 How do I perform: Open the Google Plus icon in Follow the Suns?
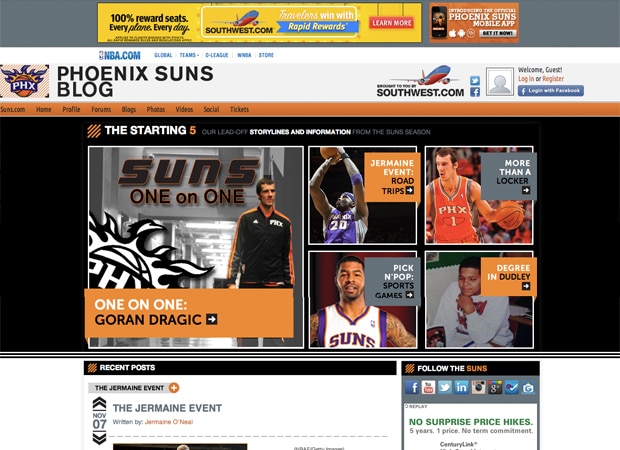495,388
